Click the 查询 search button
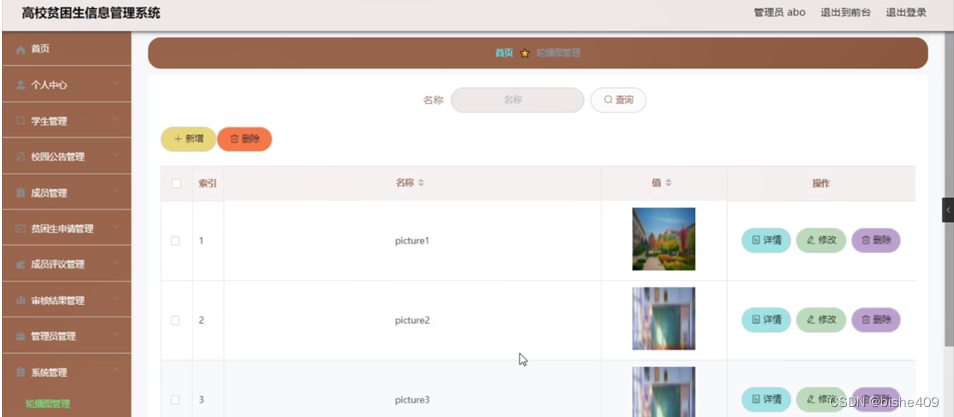This screenshot has width=954, height=417. [618, 100]
